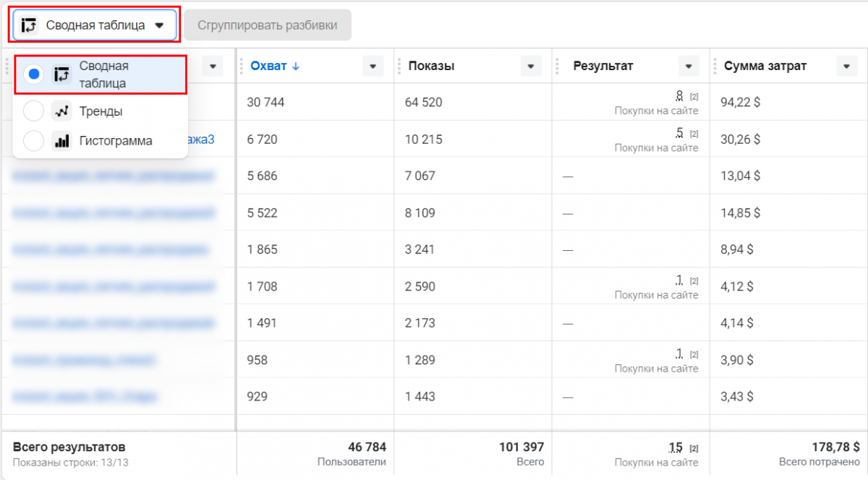Click the cost cell 4,14 $
868x480 pixels.
tap(737, 323)
